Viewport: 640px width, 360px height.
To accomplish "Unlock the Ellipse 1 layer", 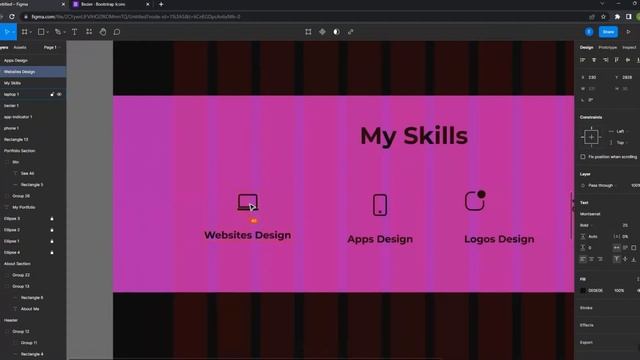I will pos(52,241).
